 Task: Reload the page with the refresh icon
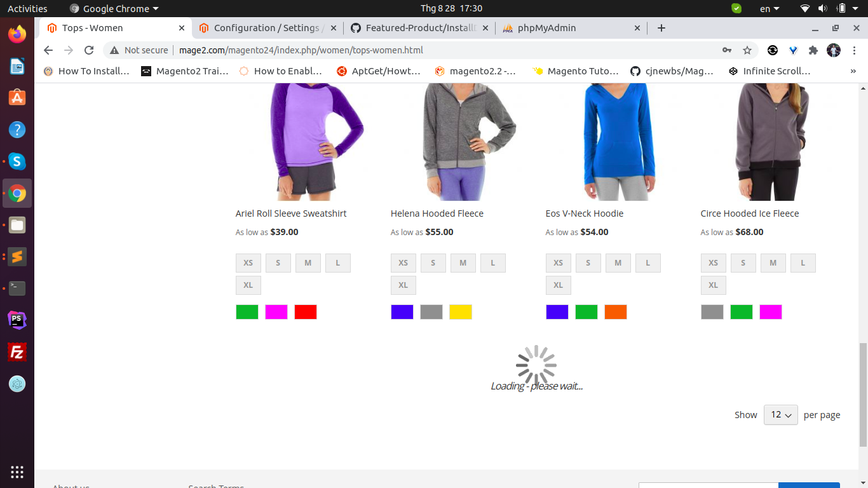pos(89,50)
